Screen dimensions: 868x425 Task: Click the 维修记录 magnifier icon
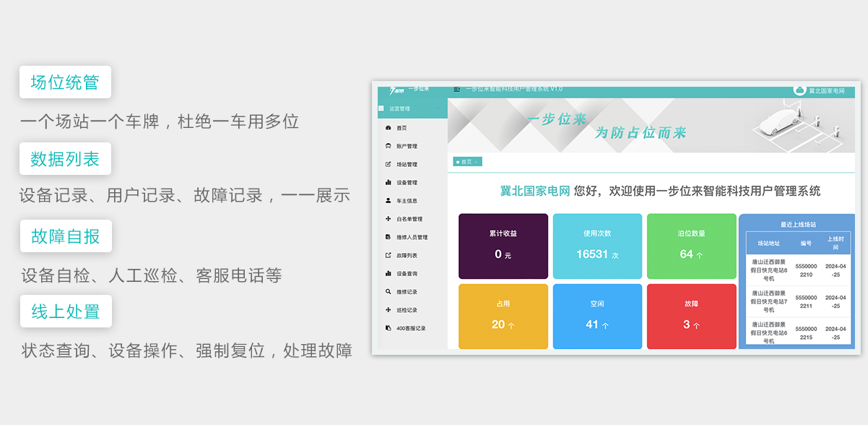[x=389, y=292]
